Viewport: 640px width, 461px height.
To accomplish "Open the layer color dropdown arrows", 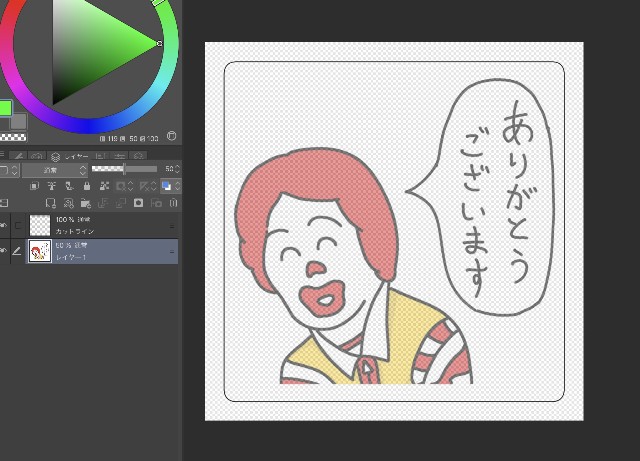I will click(x=178, y=186).
